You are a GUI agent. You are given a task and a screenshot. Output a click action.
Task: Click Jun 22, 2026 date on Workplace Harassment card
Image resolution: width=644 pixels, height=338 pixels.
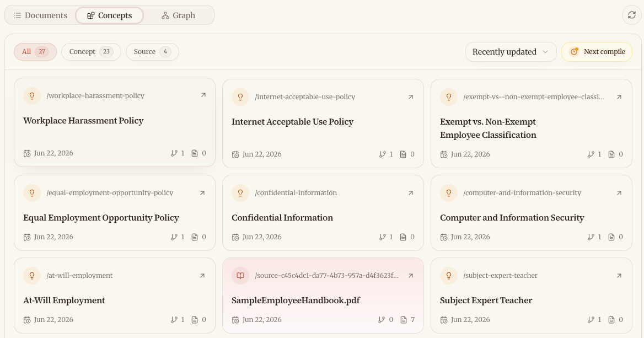coord(53,153)
